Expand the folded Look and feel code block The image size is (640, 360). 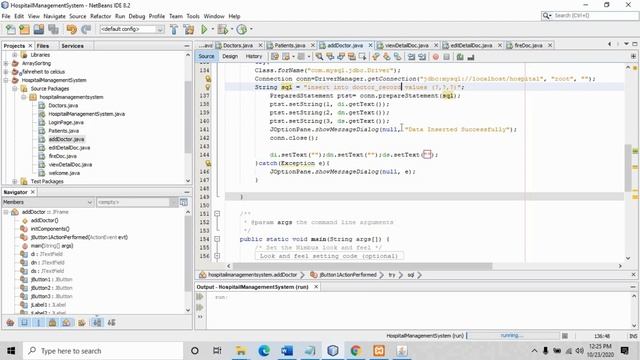[x=217, y=256]
